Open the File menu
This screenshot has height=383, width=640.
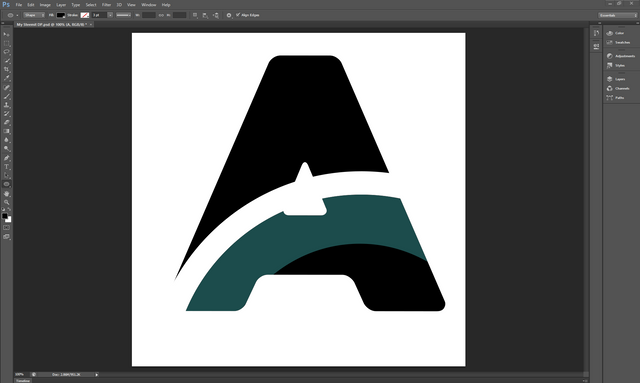click(x=19, y=5)
